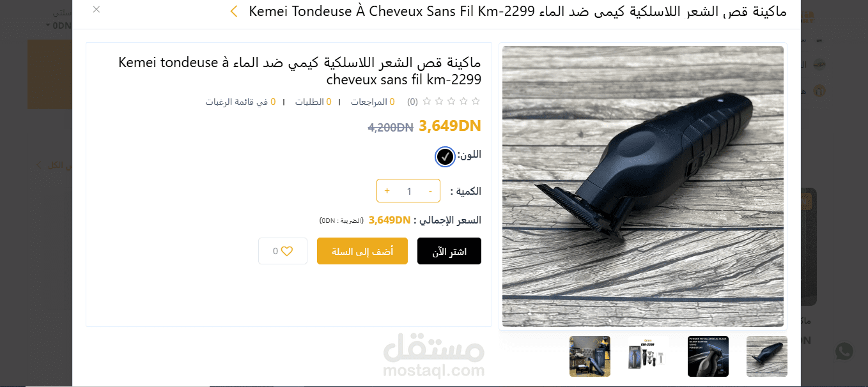The image size is (868, 387).
Task: Rate product with the last star
Action: 427,102
